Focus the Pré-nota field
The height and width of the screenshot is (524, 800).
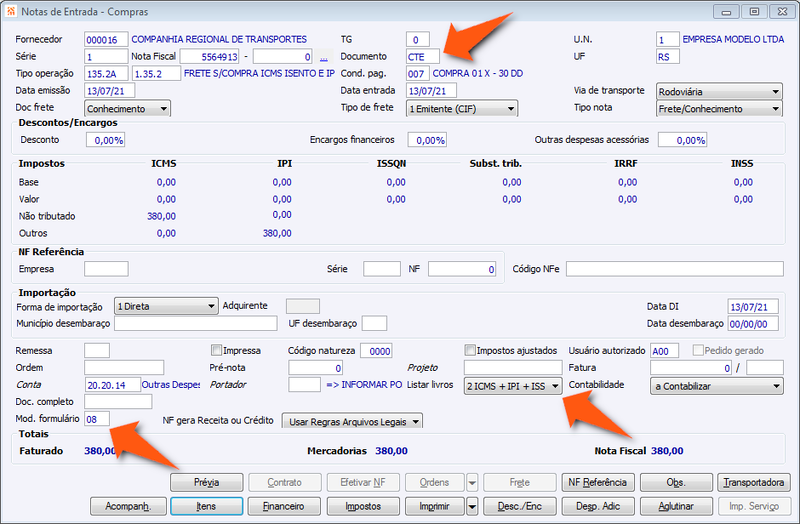point(315,368)
